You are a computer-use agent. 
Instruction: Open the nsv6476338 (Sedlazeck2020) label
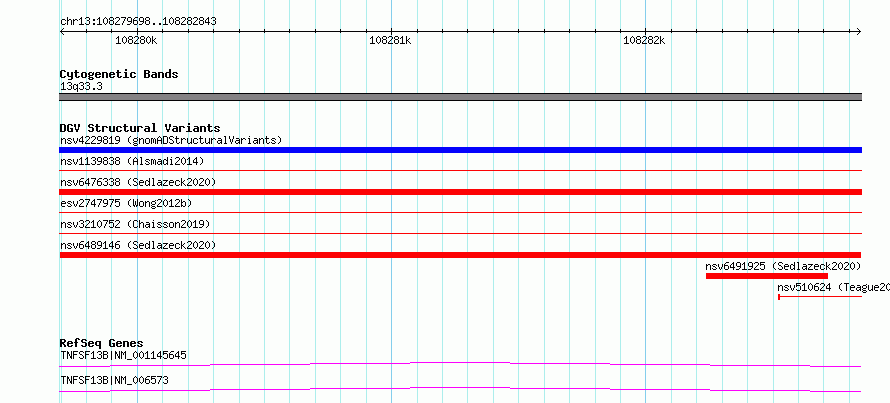138,182
